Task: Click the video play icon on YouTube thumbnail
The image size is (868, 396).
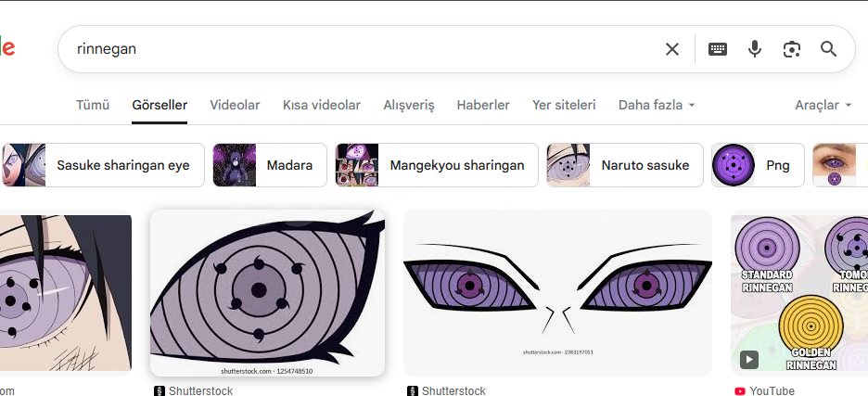Action: pyautogui.click(x=748, y=359)
